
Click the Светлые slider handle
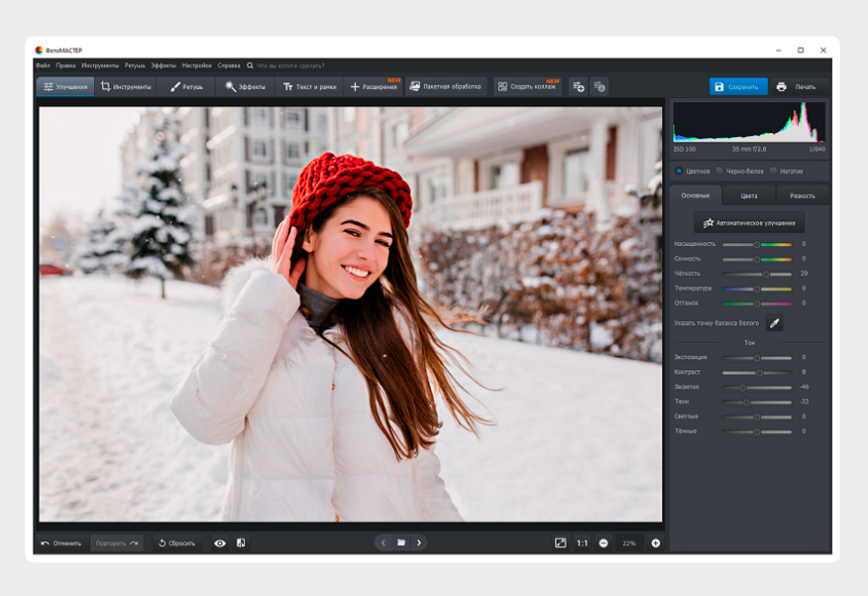tap(757, 417)
